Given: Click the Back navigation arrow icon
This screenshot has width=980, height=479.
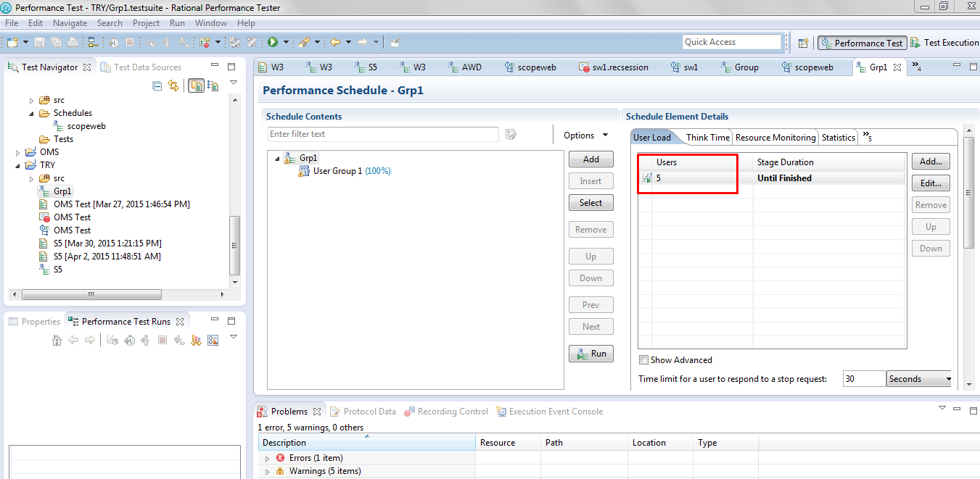Looking at the screenshot, I should coord(335,42).
